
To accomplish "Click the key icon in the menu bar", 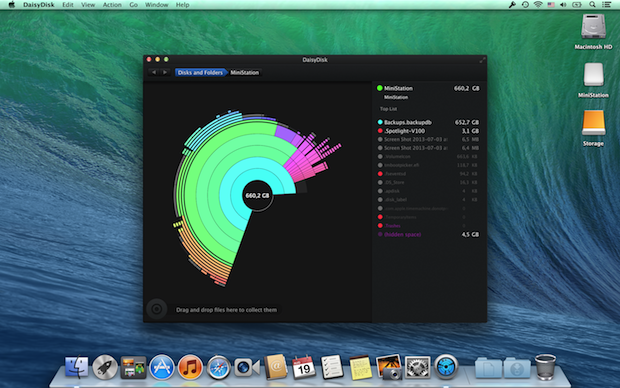I will click(x=512, y=5).
